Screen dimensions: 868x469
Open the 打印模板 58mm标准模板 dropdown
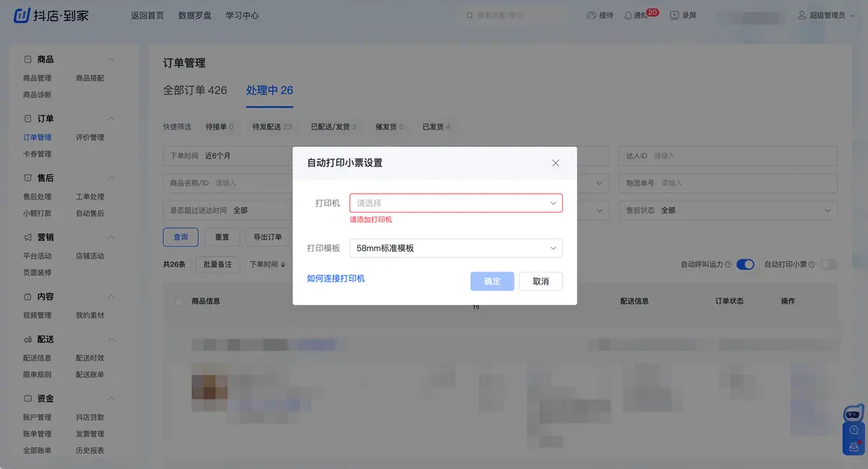[456, 248]
